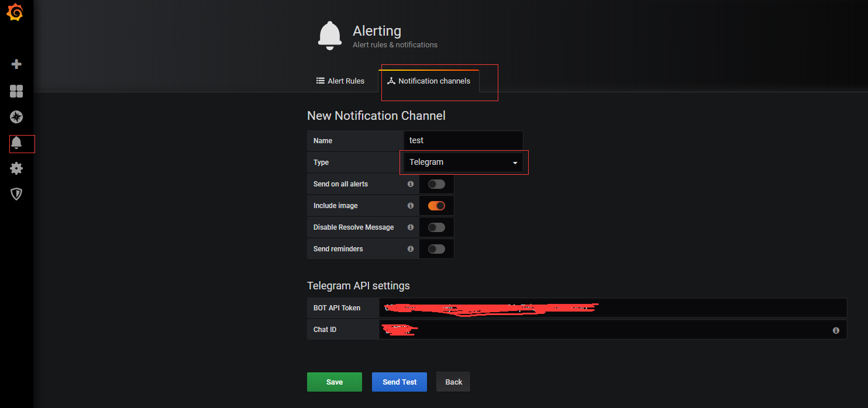
Task: Enable the Send on all alerts switch
Action: tap(436, 184)
